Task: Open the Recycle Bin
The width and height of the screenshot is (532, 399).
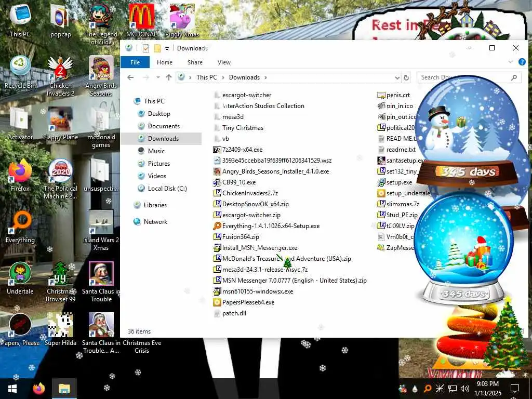Action: [x=20, y=72]
